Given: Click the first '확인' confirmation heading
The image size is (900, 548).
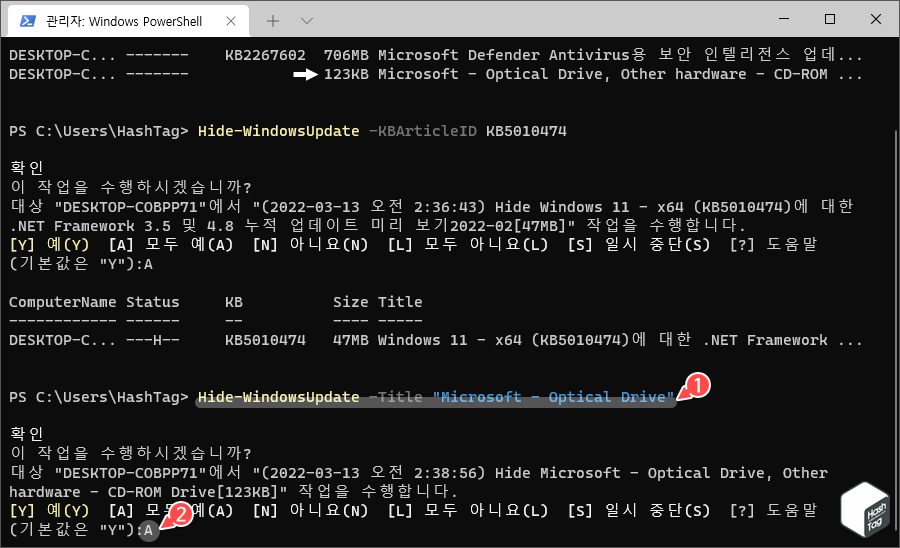Looking at the screenshot, I should pos(26,168).
